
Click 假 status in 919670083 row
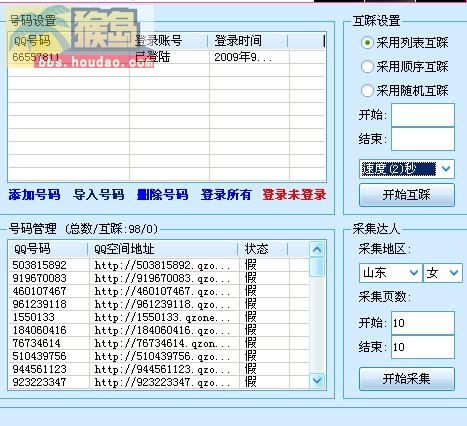coord(251,278)
